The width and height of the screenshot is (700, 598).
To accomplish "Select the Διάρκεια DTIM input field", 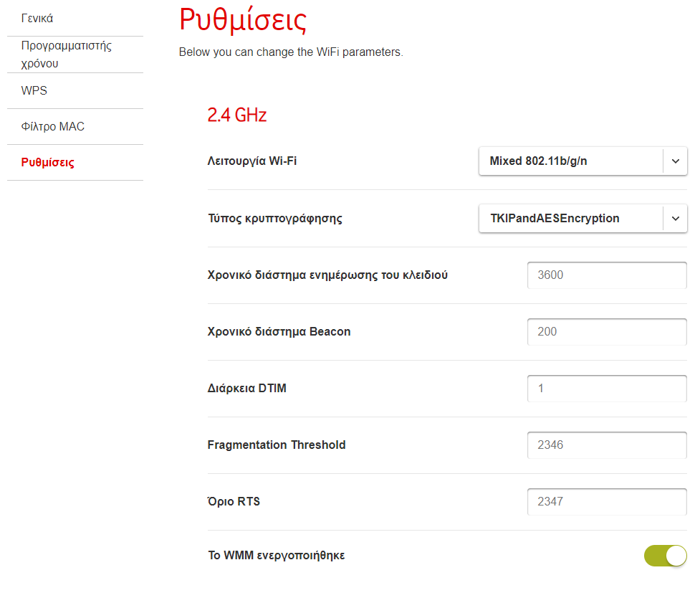I will tap(607, 389).
